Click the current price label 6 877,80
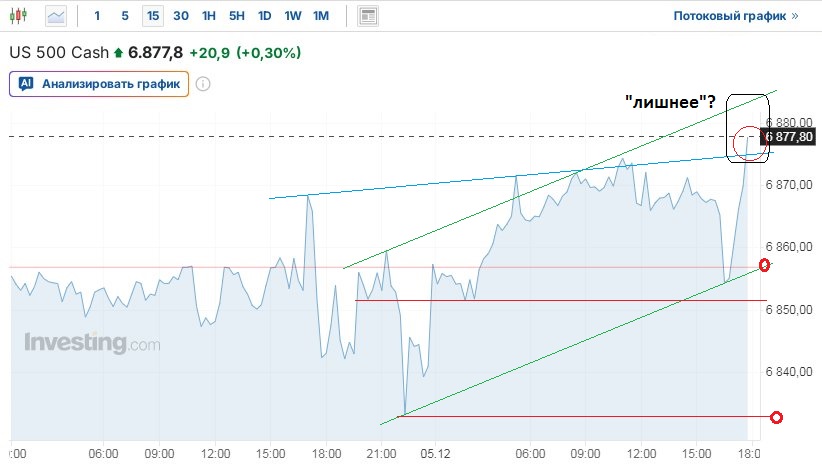 click(791, 137)
